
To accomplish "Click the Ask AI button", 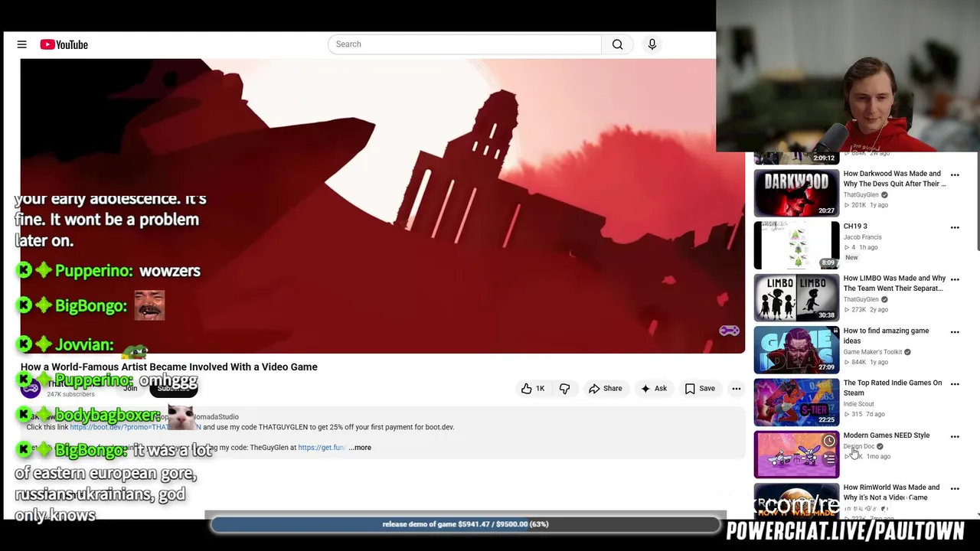I will [x=654, y=389].
